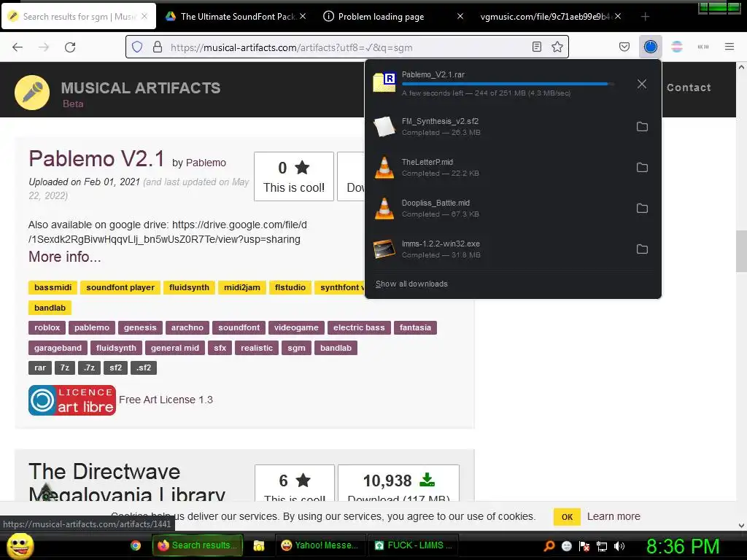
Task: Select the midi2jam tag
Action: [242, 287]
